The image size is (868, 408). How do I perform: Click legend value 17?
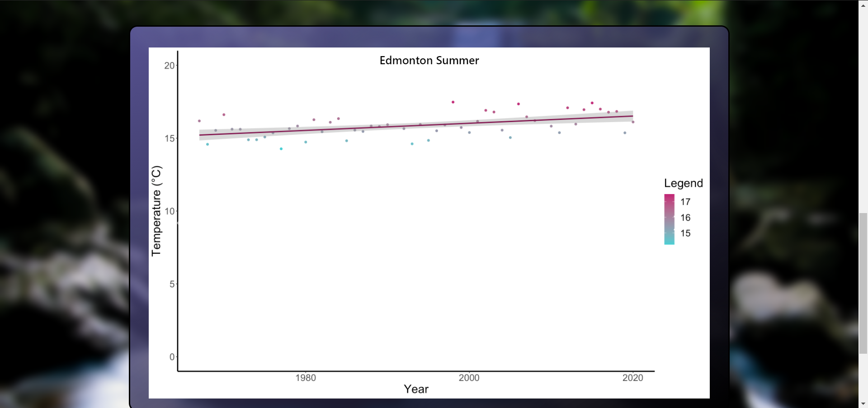(685, 202)
